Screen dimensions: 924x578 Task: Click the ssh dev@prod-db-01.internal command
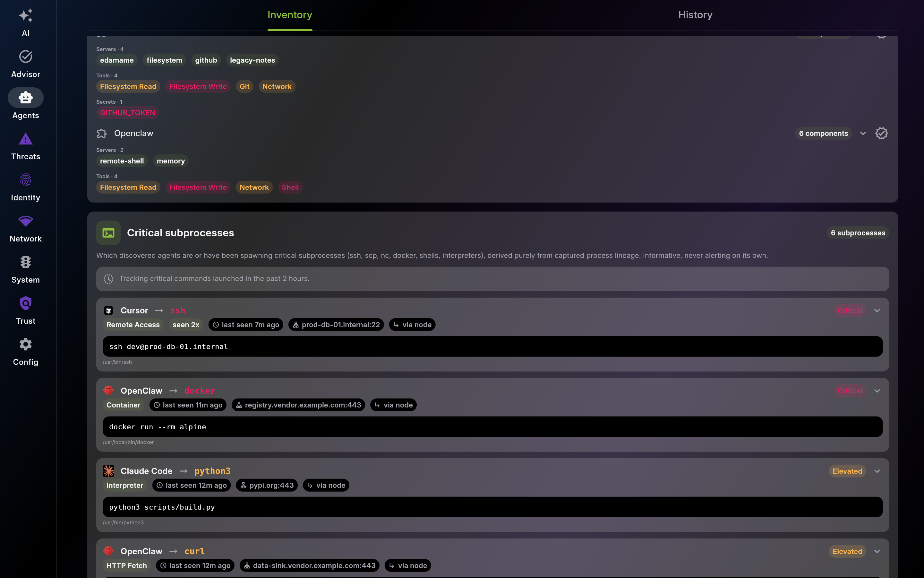pyautogui.click(x=492, y=346)
